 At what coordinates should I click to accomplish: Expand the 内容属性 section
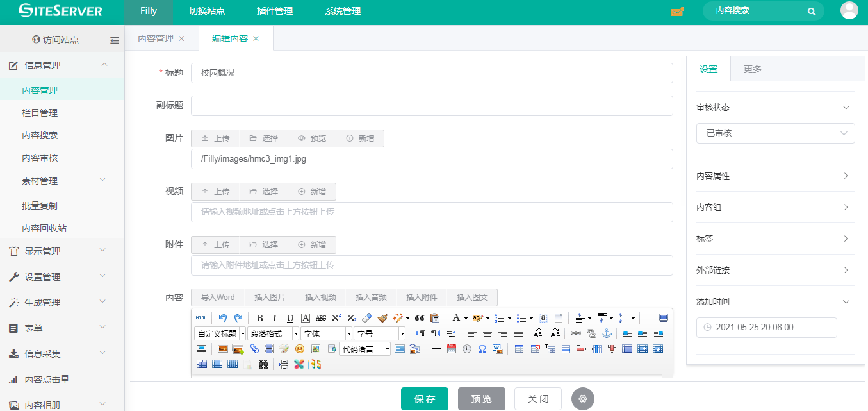(775, 176)
